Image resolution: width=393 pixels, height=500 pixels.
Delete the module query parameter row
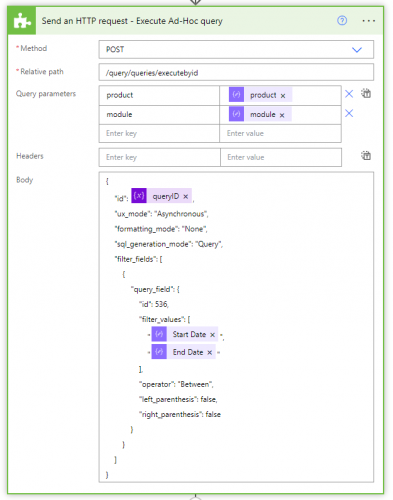(x=349, y=113)
